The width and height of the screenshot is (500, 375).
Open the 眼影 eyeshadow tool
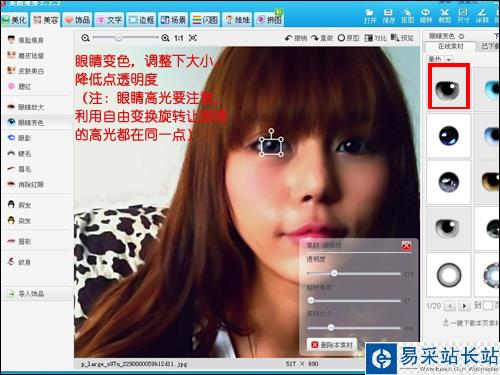19,138
